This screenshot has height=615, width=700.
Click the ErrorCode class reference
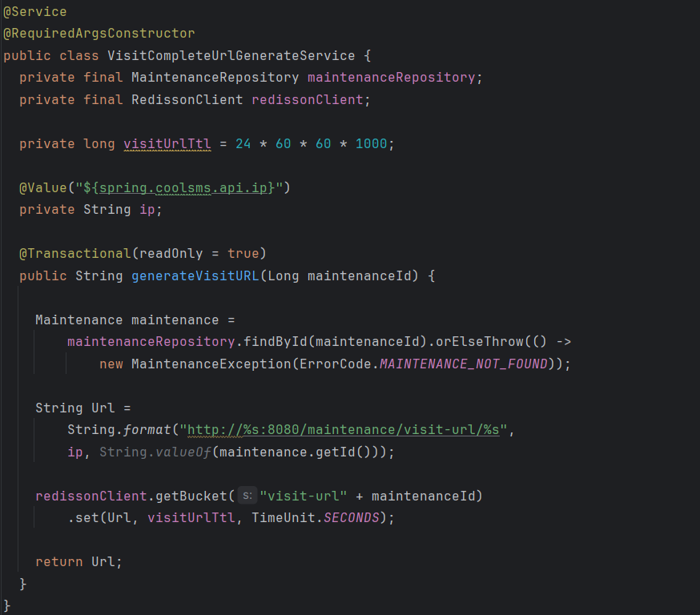click(336, 364)
